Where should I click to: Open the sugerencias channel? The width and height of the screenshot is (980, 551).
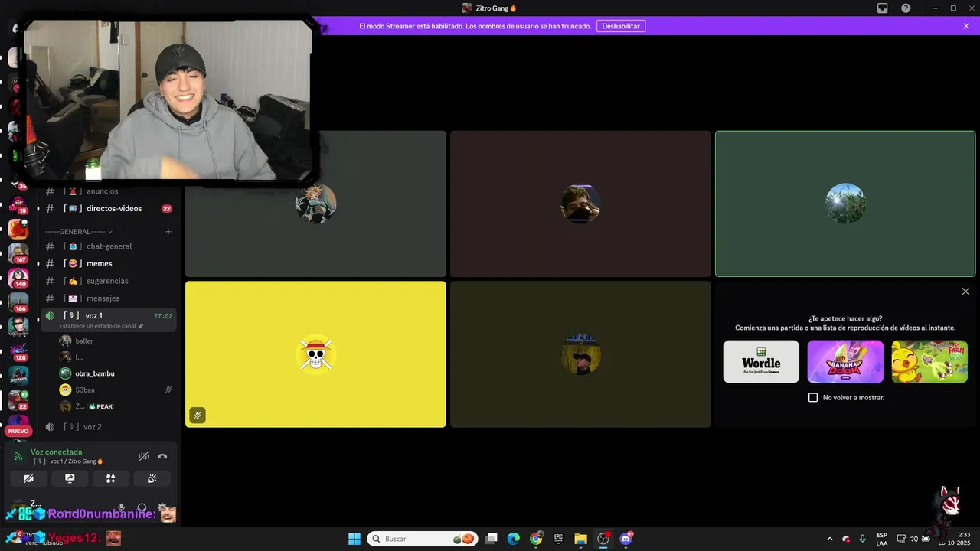tap(109, 281)
